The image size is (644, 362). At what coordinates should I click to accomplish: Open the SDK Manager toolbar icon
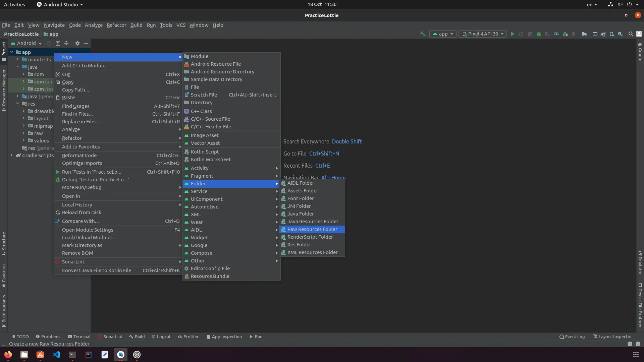pos(621,34)
